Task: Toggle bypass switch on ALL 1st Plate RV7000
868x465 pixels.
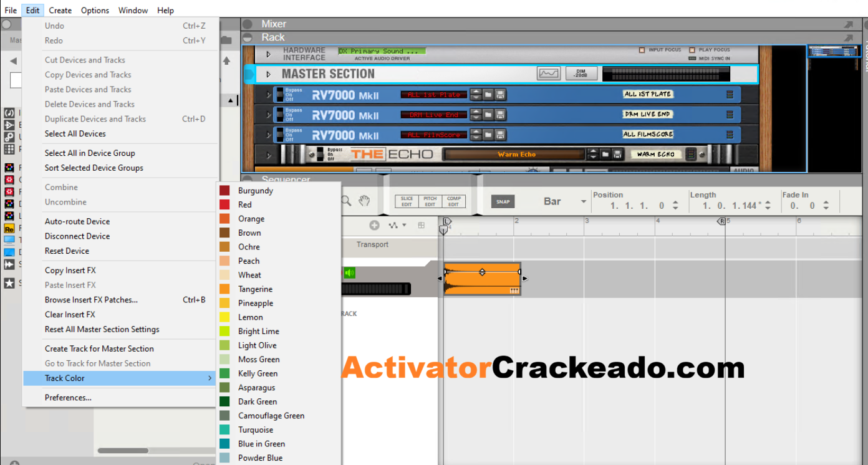Action: pos(279,95)
